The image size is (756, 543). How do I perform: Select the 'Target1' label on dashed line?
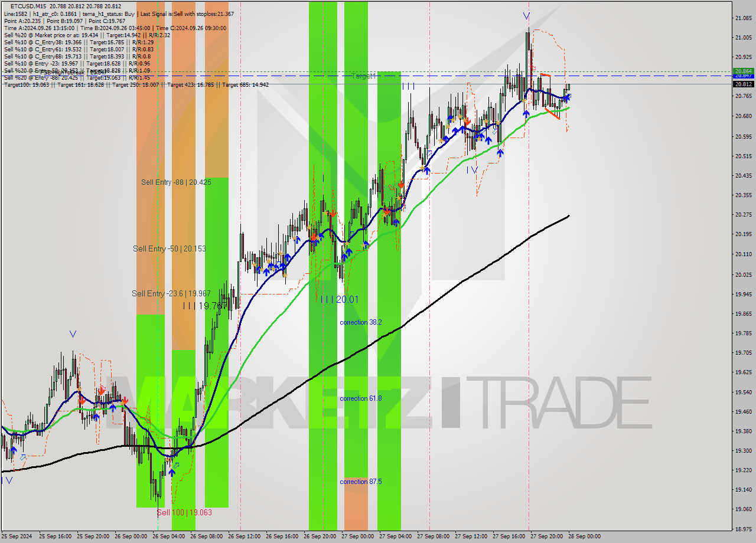click(364, 76)
